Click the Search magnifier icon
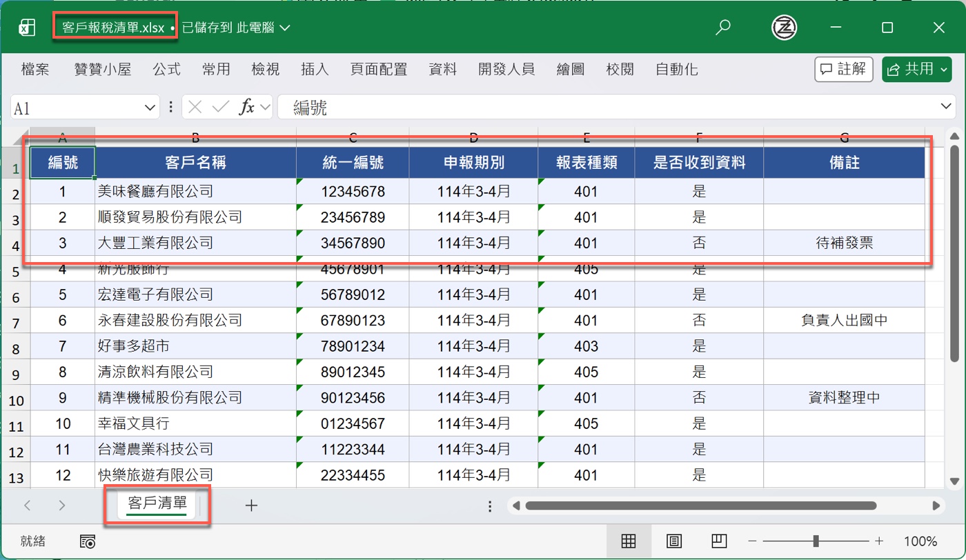The width and height of the screenshot is (966, 560). point(723,28)
